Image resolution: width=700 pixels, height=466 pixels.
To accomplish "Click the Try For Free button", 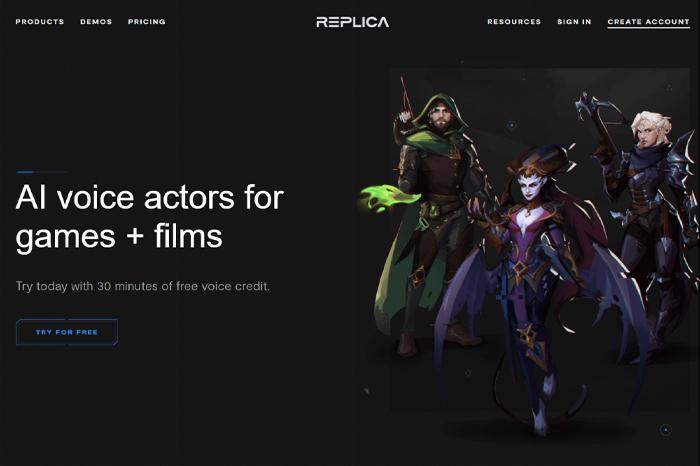I will (x=67, y=332).
